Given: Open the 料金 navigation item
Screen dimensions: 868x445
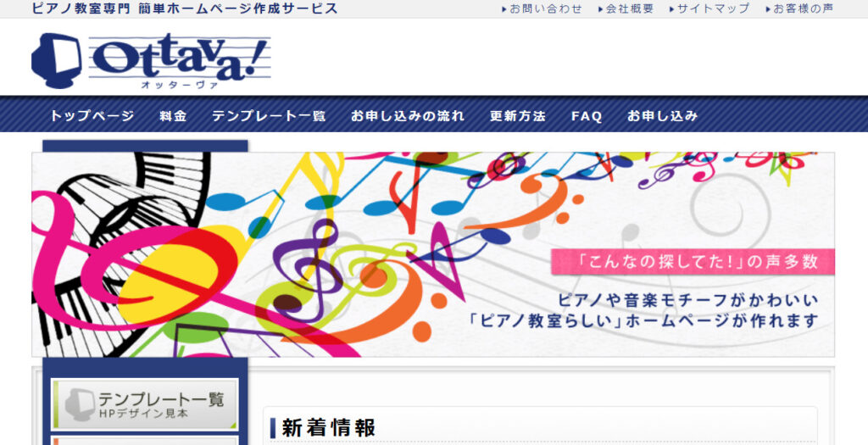Looking at the screenshot, I should pos(173,116).
